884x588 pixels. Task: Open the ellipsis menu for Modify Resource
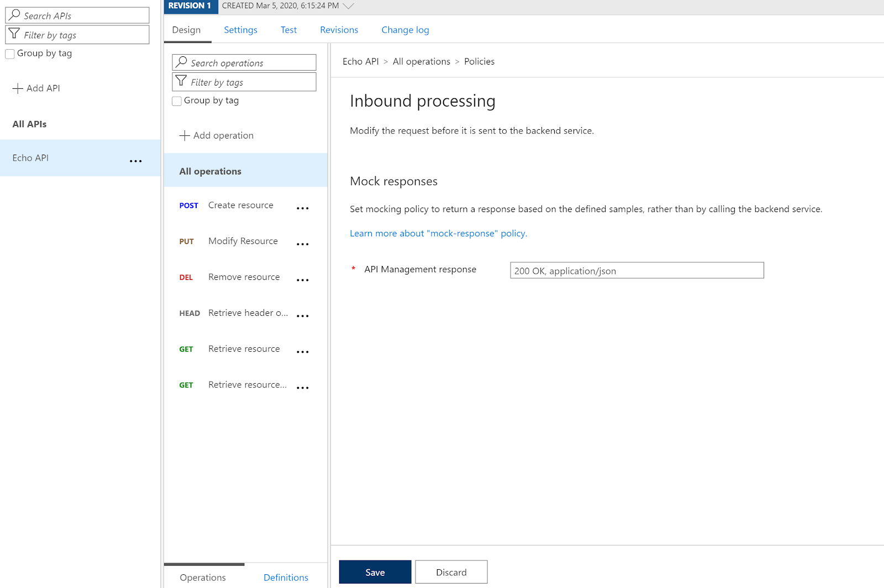(x=302, y=245)
